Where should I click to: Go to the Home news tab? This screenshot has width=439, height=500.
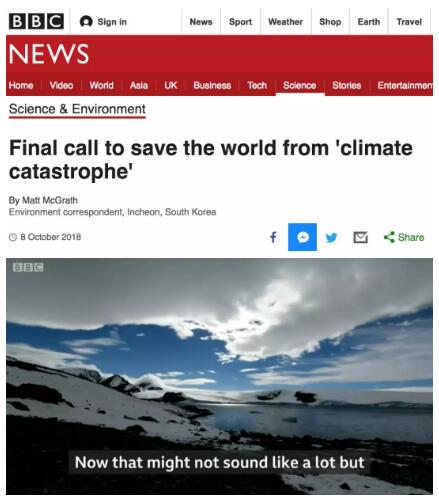coord(21,85)
